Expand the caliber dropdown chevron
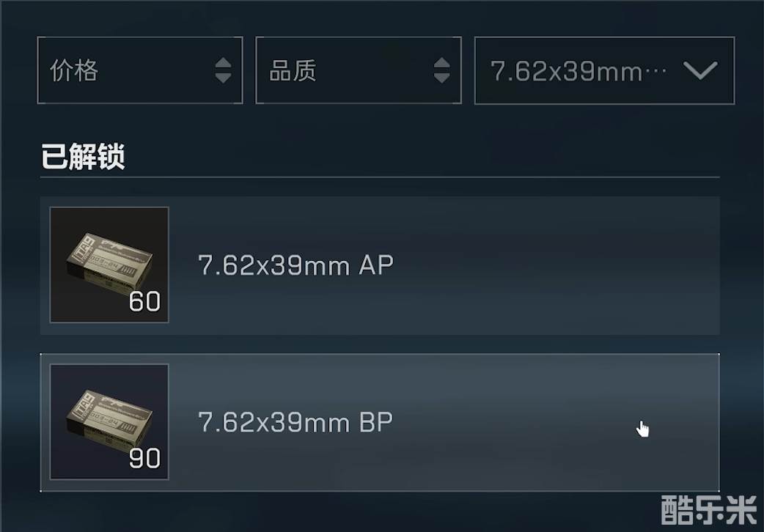The width and height of the screenshot is (764, 532). click(x=700, y=70)
